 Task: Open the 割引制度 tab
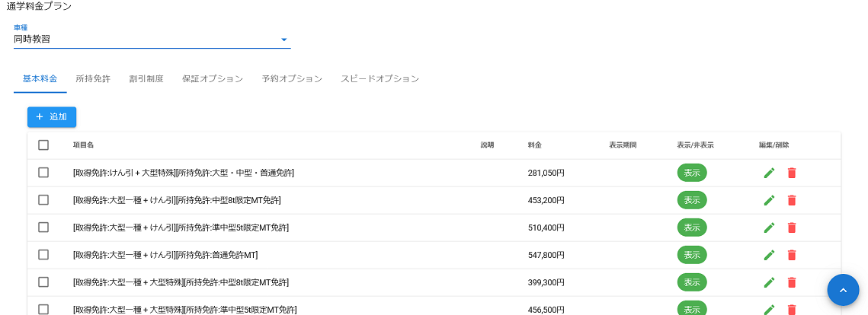tap(146, 79)
